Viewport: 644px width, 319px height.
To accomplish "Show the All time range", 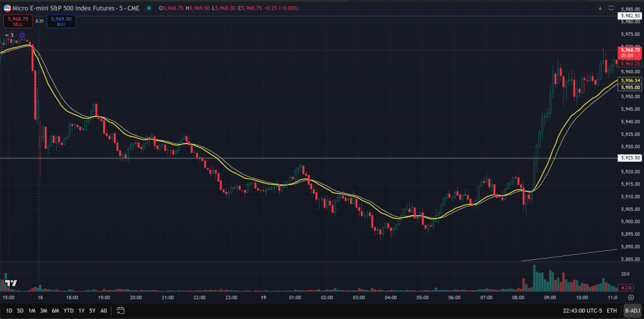I will point(103,310).
